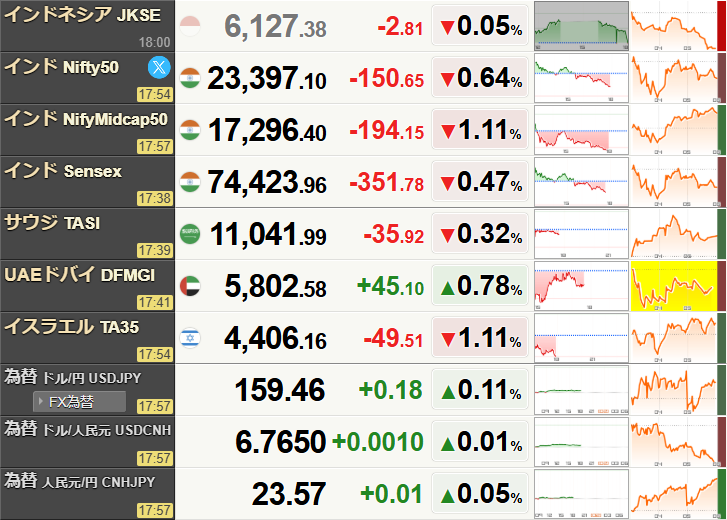Click the ▲0.11% change badge

(480, 389)
